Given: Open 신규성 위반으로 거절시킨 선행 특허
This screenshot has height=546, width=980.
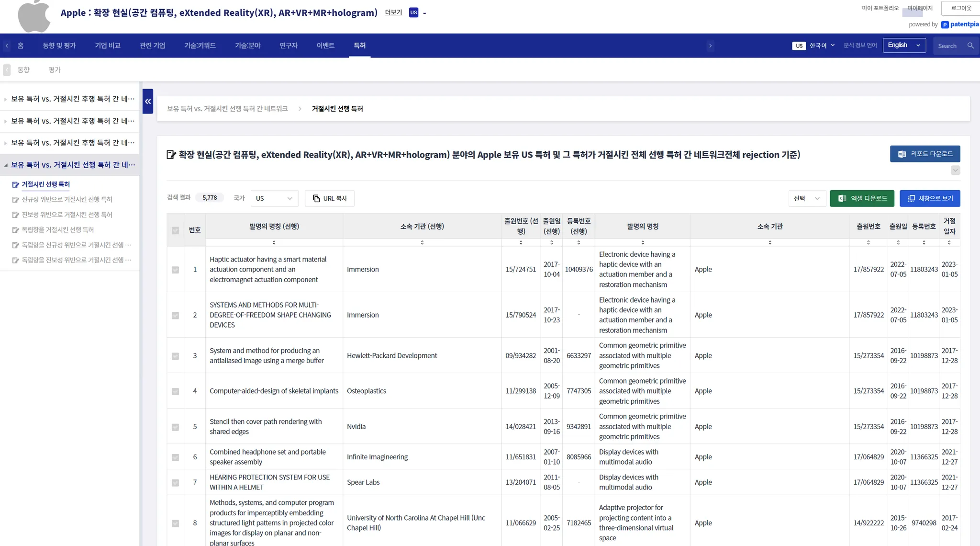Looking at the screenshot, I should [x=67, y=199].
